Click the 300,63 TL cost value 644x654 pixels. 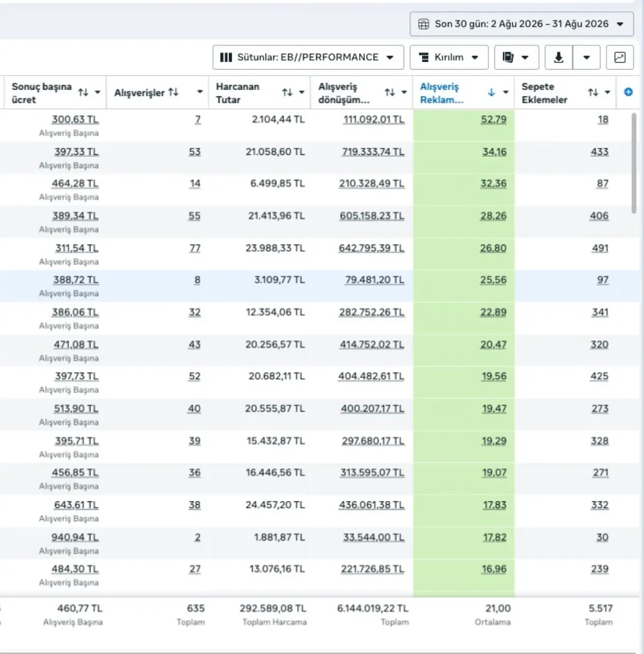click(75, 120)
